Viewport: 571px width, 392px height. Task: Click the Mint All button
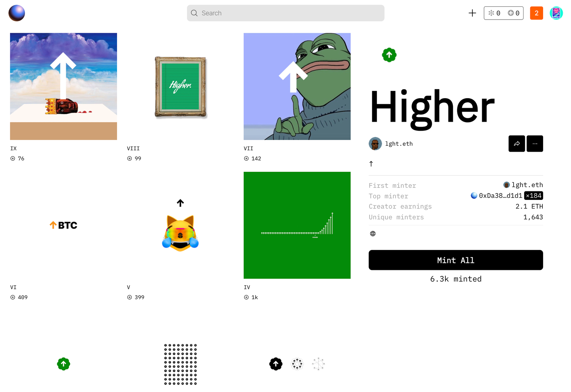(x=456, y=260)
